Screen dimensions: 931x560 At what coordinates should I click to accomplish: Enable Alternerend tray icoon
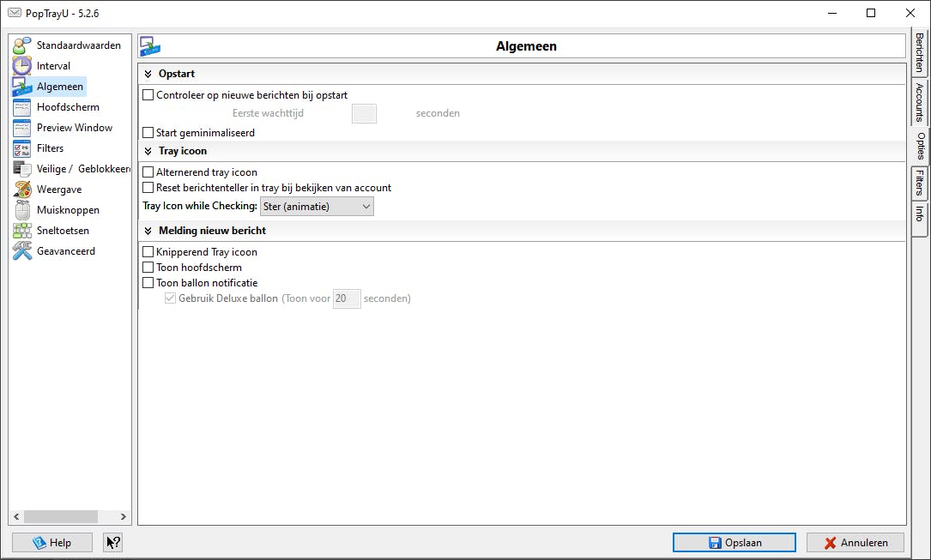coord(148,172)
